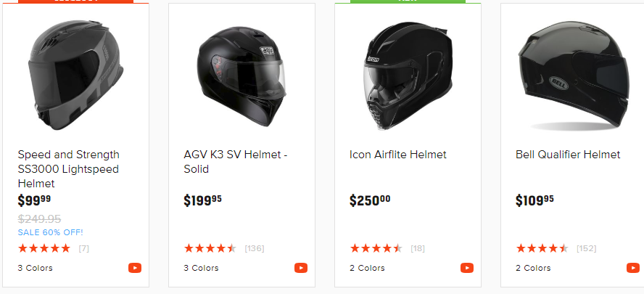Play video for Bell Qualifier helmet

632,268
